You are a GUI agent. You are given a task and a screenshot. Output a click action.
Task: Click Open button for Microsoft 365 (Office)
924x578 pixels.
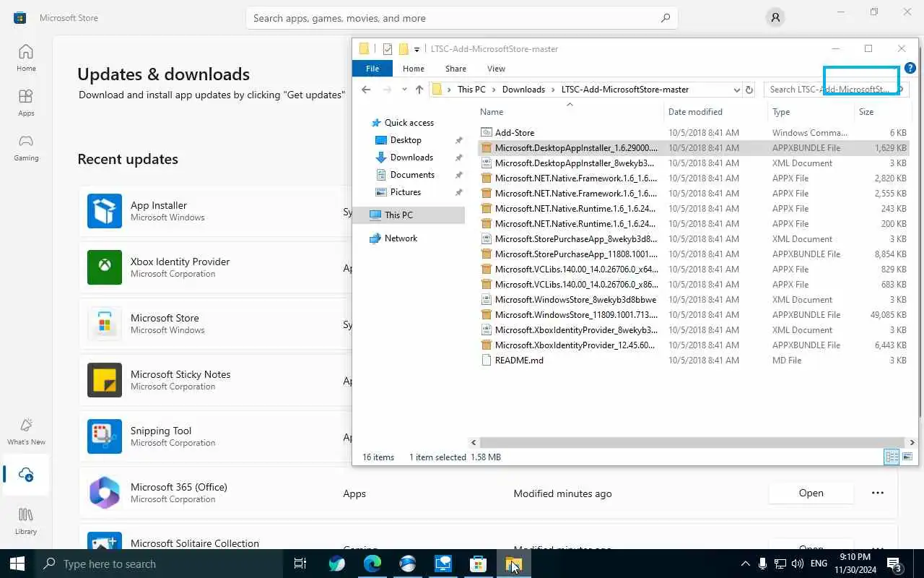pyautogui.click(x=811, y=493)
